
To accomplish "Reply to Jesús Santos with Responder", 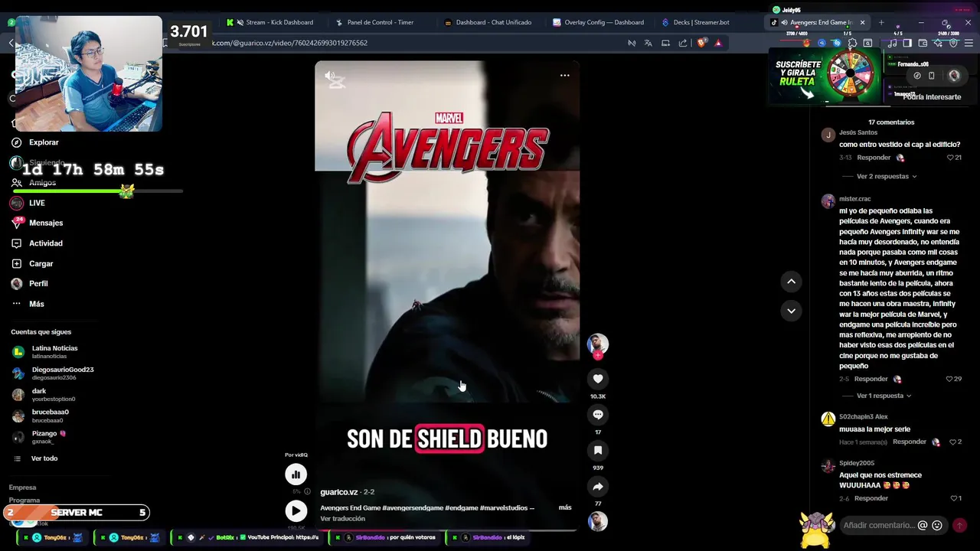I will tap(874, 158).
